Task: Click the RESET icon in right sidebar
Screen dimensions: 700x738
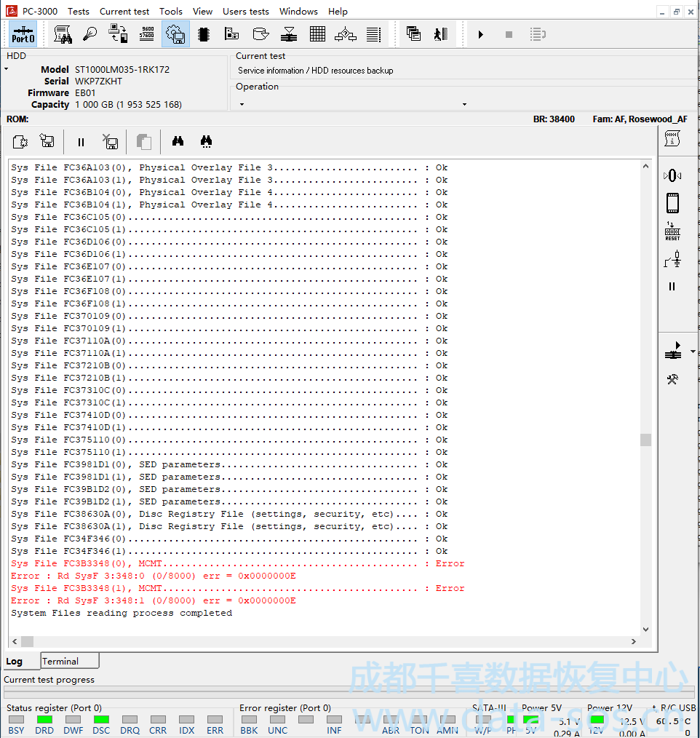Action: [x=672, y=231]
